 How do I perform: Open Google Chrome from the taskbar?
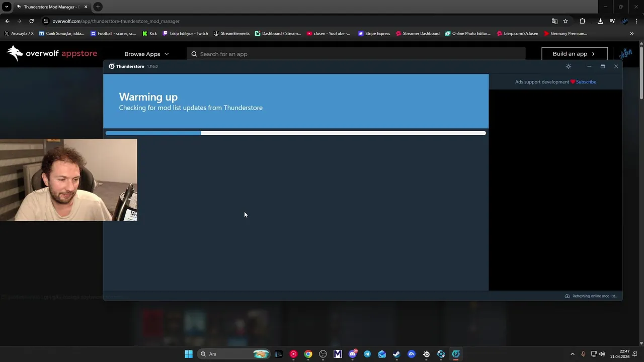point(308,354)
